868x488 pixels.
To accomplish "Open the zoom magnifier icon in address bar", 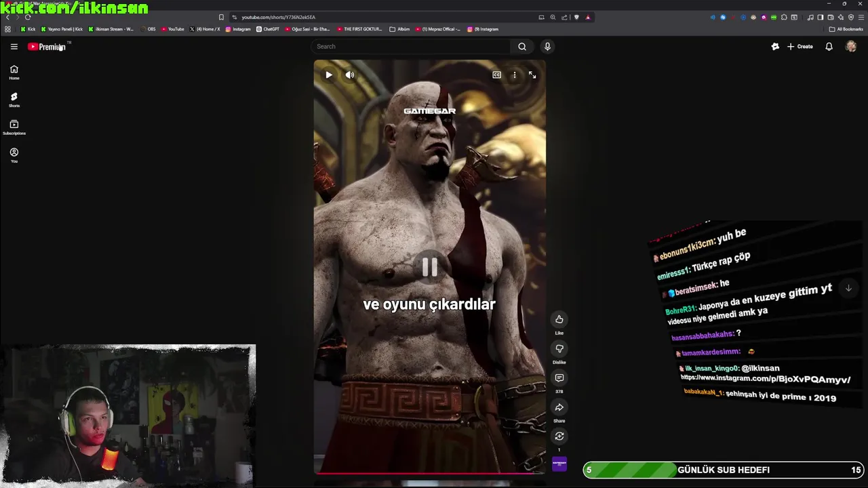I will click(x=553, y=17).
